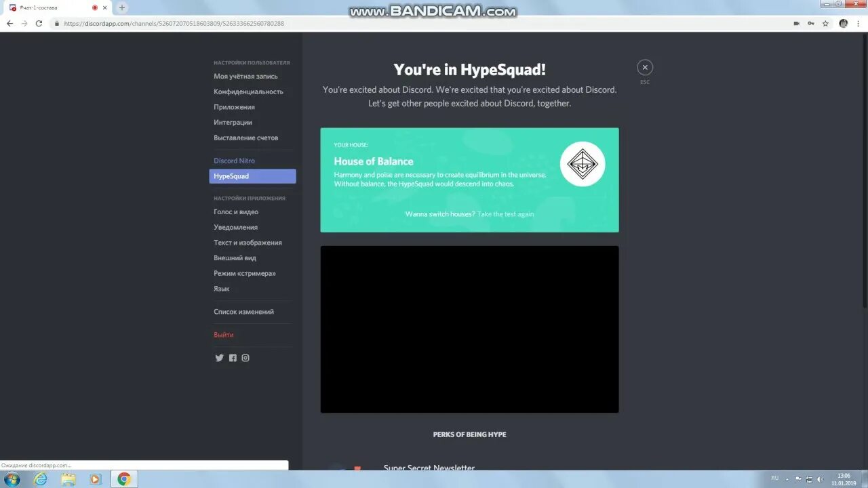Screen dimensions: 868x488
Task: Reload the Discord page
Action: coord(39,23)
